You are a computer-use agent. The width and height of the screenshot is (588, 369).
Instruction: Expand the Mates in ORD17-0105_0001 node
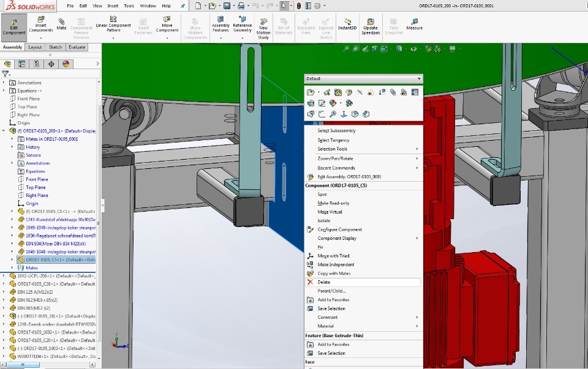click(12, 139)
